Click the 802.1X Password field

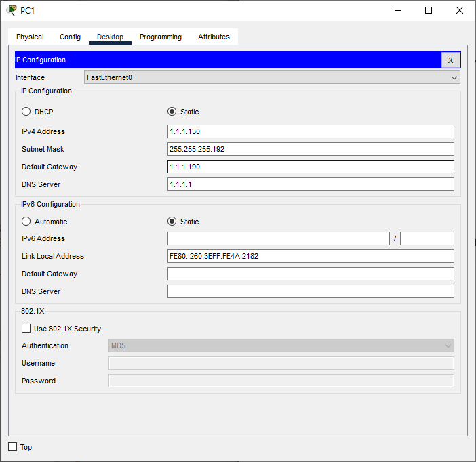[281, 381]
